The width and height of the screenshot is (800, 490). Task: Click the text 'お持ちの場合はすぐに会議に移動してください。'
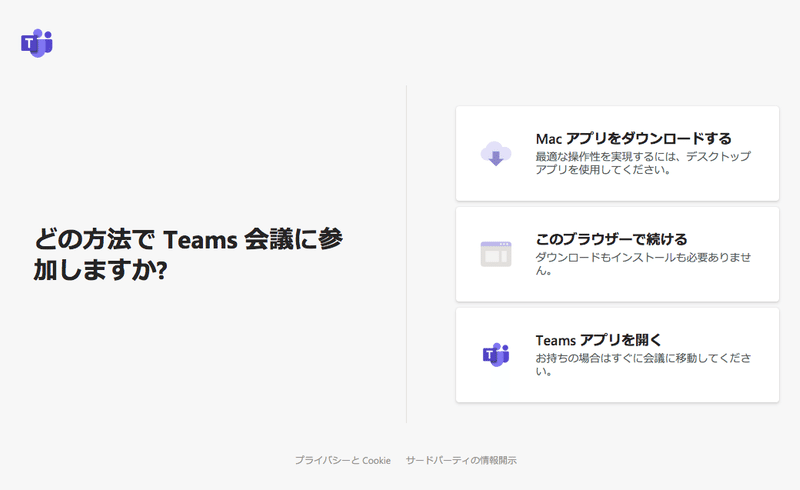coord(643,364)
